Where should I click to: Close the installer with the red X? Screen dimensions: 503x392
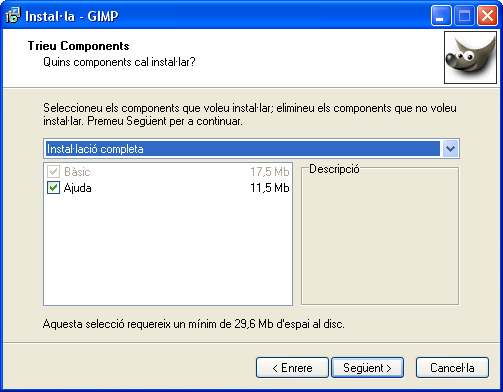pos(487,16)
